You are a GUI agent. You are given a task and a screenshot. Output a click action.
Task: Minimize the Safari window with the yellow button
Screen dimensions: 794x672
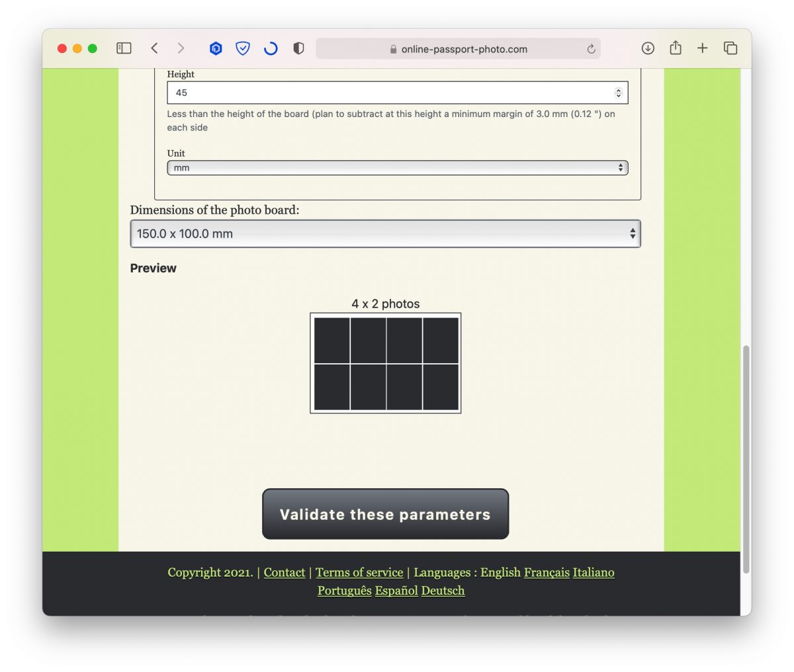click(77, 48)
